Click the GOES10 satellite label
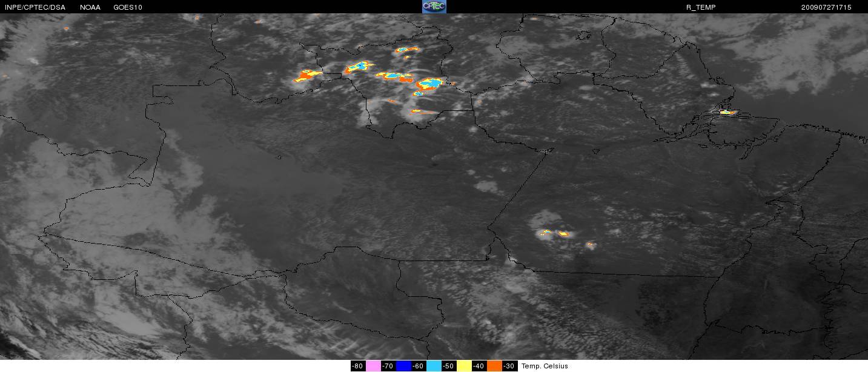This screenshot has width=868, height=372. click(127, 7)
